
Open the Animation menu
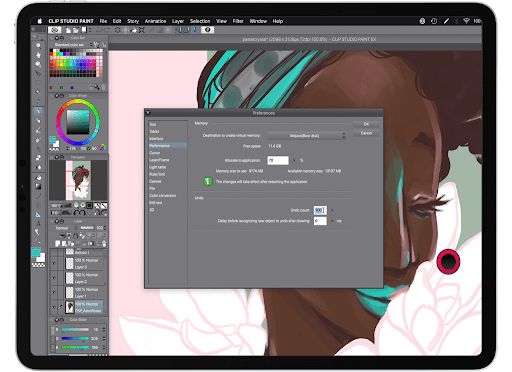tap(155, 21)
